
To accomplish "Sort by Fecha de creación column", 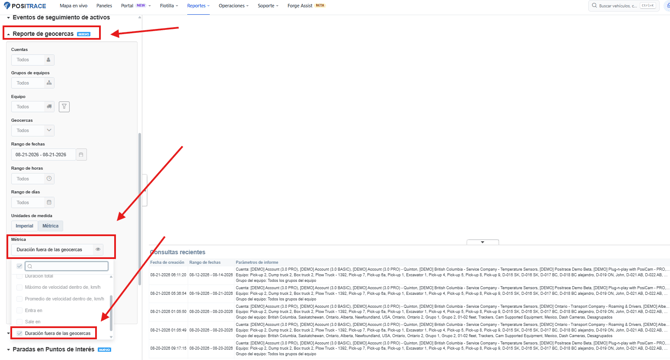I will (x=167, y=262).
